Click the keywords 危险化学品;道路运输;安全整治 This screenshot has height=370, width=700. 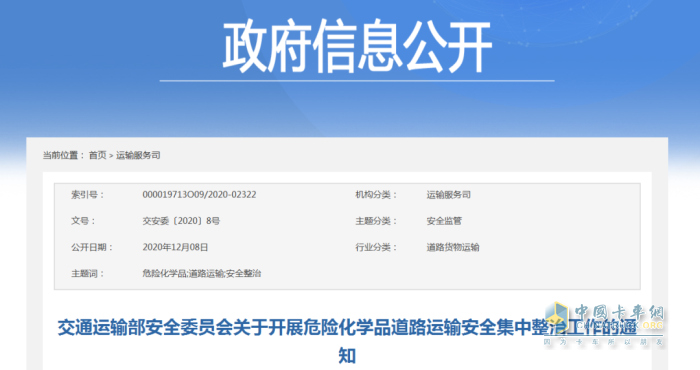(x=201, y=274)
